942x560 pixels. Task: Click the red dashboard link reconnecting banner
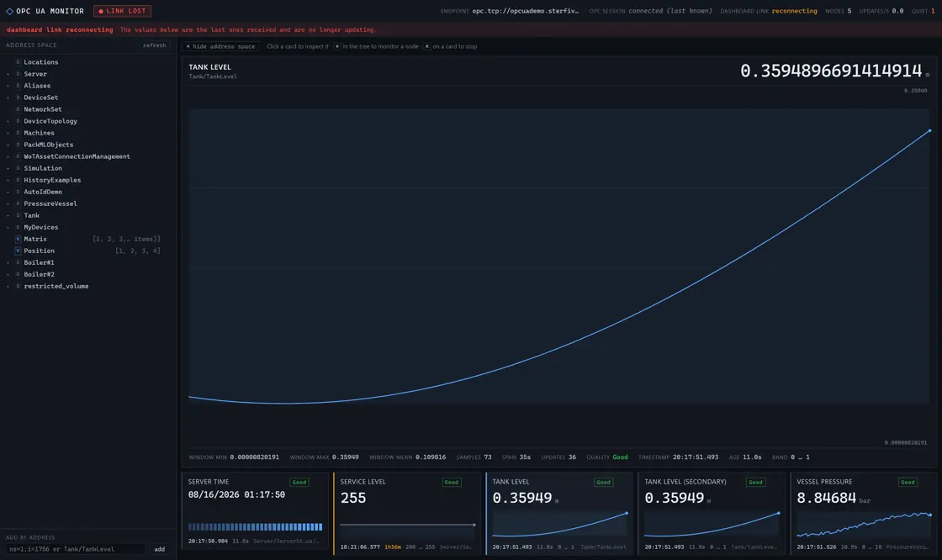pyautogui.click(x=471, y=29)
